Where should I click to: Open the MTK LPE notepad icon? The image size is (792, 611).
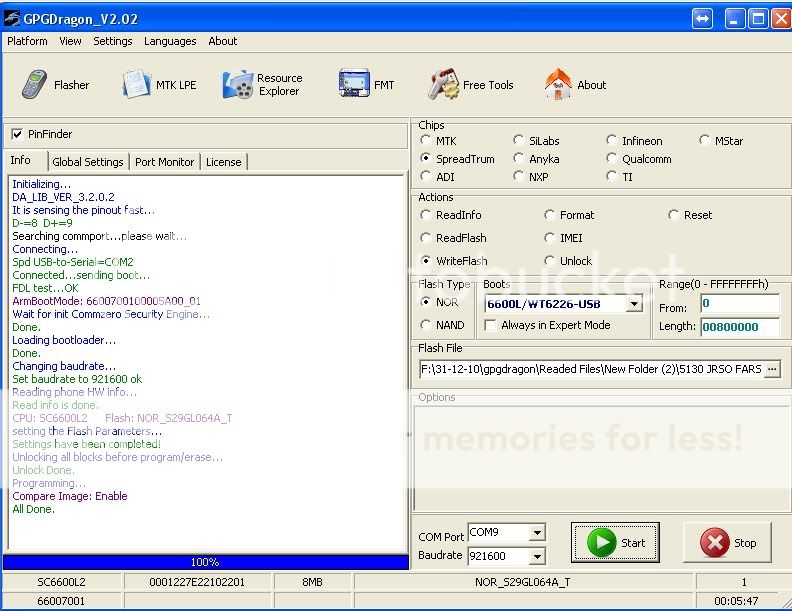pos(136,84)
